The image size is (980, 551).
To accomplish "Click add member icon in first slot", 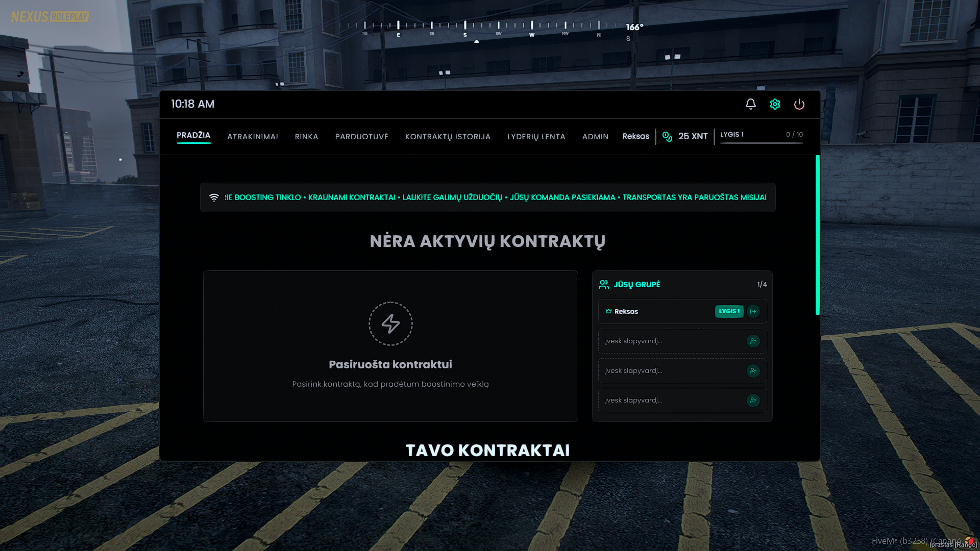I will click(x=753, y=341).
